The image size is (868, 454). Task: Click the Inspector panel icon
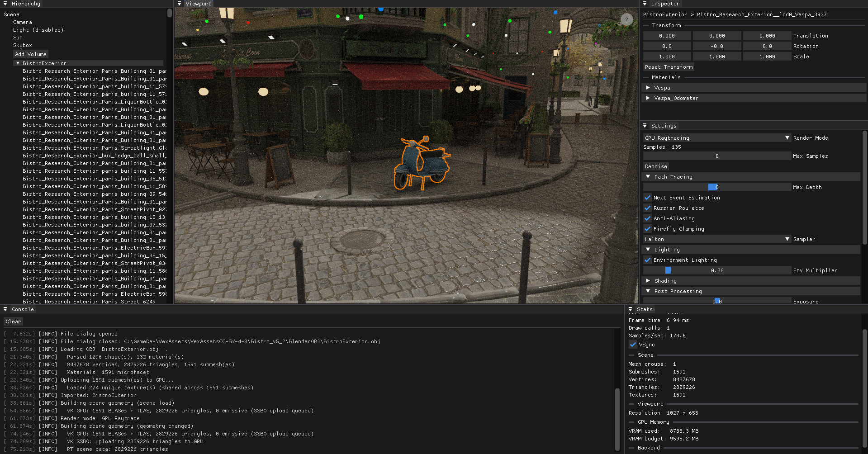pos(644,4)
